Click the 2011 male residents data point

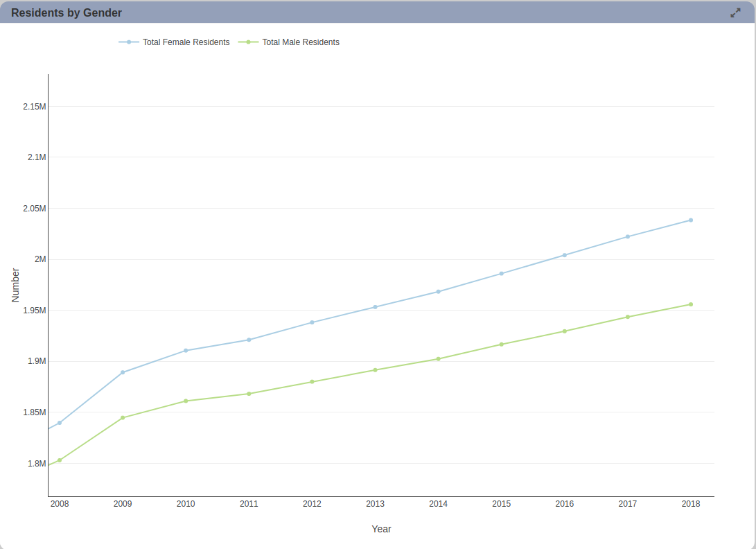tap(249, 394)
